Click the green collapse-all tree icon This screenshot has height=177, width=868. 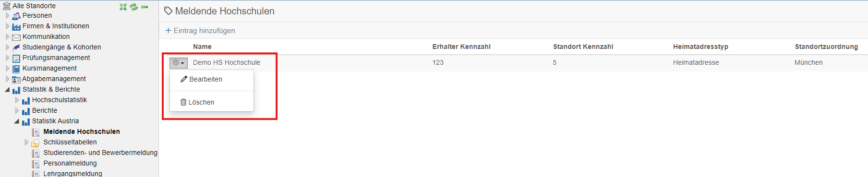(x=123, y=7)
